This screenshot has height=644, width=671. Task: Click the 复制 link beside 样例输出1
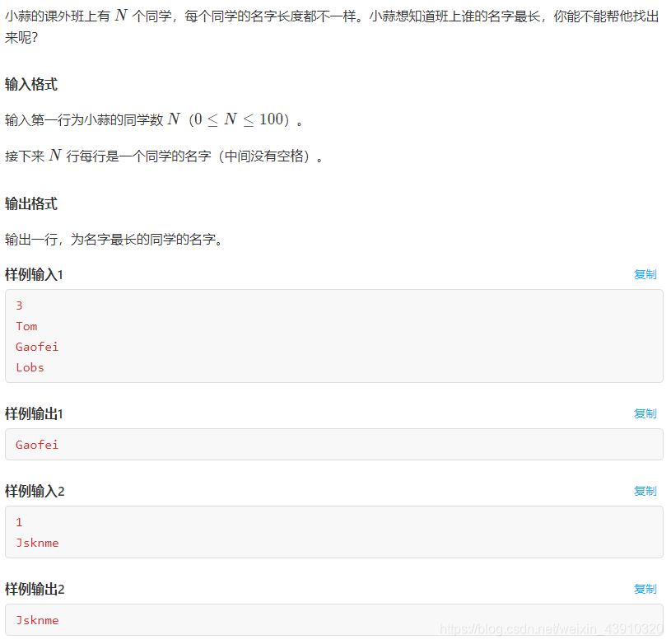point(645,413)
